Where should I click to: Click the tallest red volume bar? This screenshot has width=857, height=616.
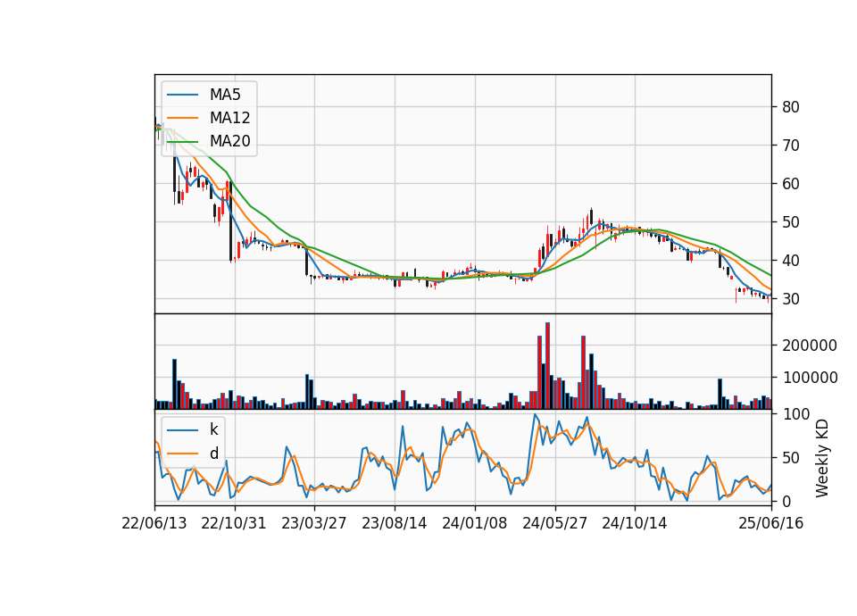[x=547, y=366]
